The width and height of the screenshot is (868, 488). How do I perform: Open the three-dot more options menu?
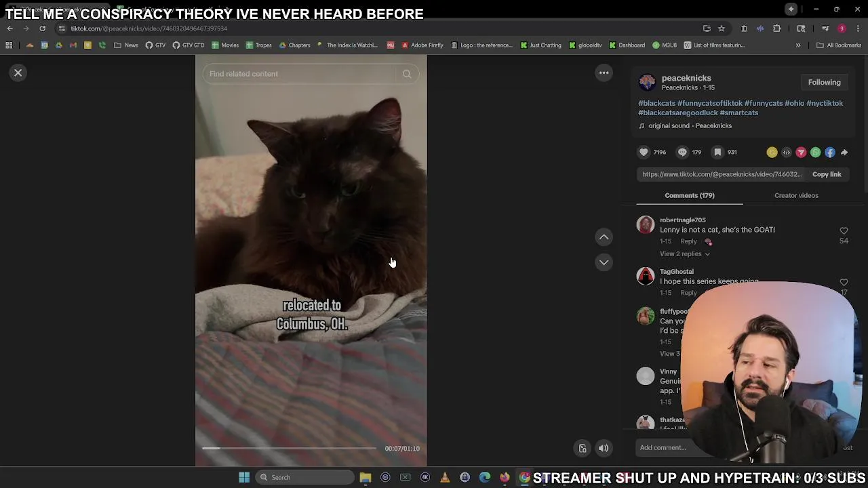pyautogui.click(x=604, y=73)
